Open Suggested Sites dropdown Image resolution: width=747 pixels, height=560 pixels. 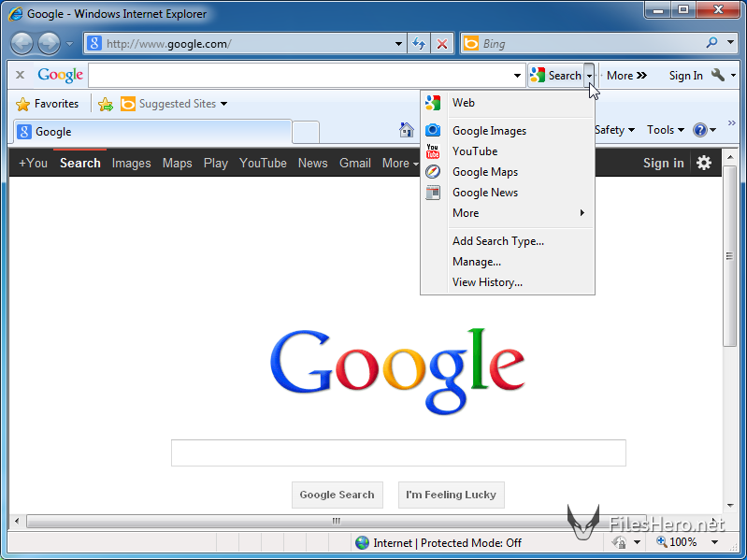pos(174,104)
